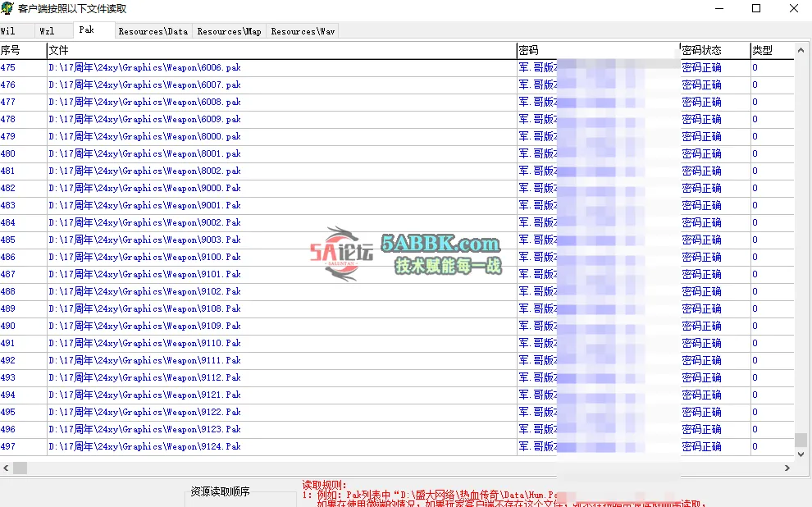Open the Resources\Map tab

click(x=229, y=32)
